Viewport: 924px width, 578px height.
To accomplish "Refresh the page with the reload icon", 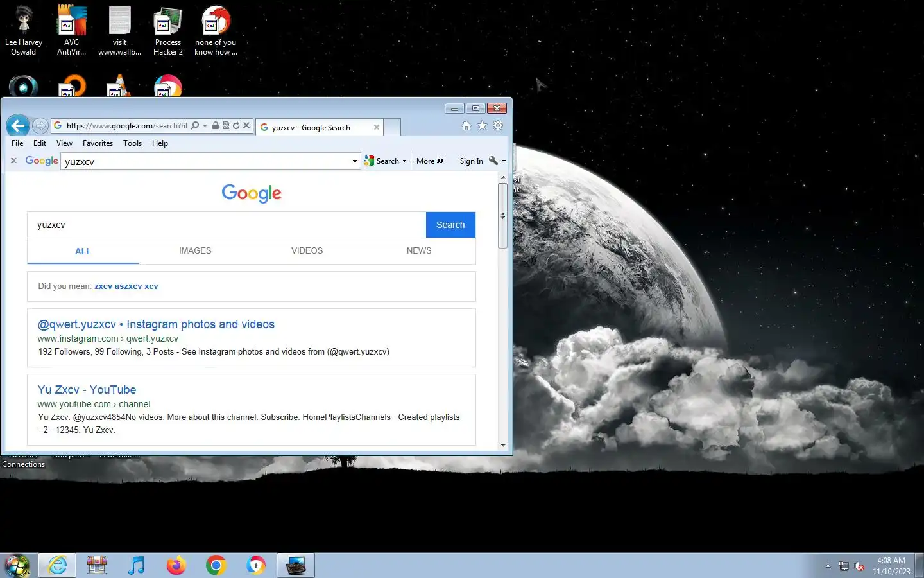I will [236, 126].
